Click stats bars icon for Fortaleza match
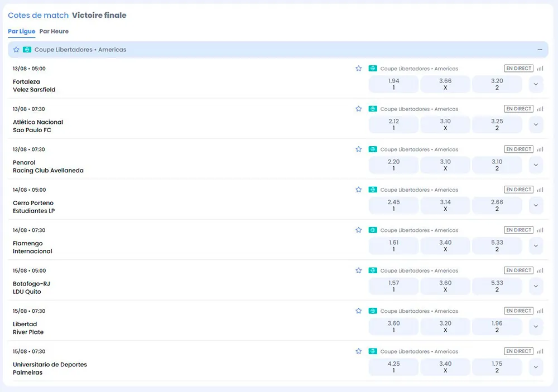Viewport: 558px width, 392px height. (540, 69)
